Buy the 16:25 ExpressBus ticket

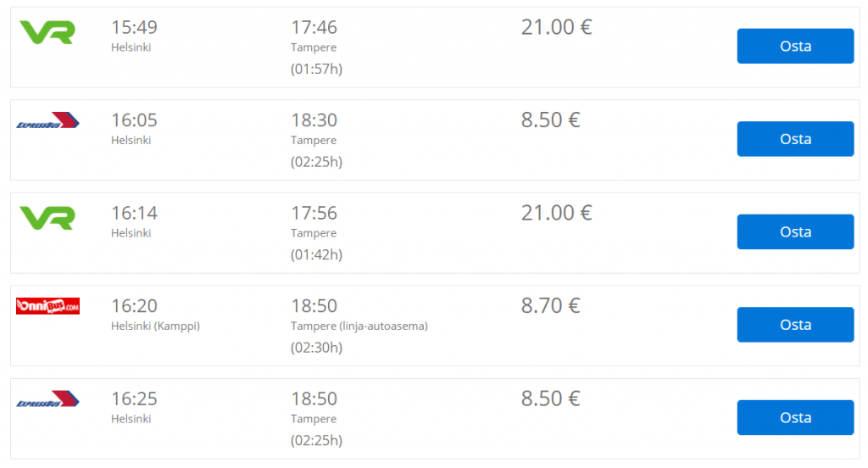coord(795,418)
